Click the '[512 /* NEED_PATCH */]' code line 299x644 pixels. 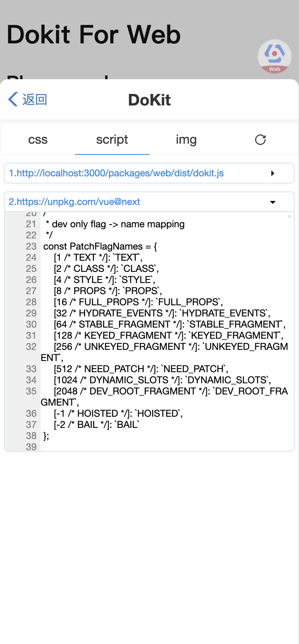click(141, 369)
